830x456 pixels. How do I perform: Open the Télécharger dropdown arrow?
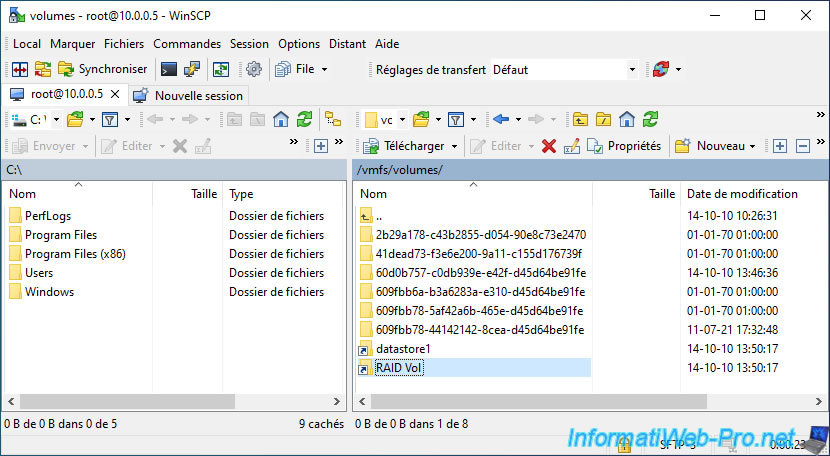(x=455, y=146)
